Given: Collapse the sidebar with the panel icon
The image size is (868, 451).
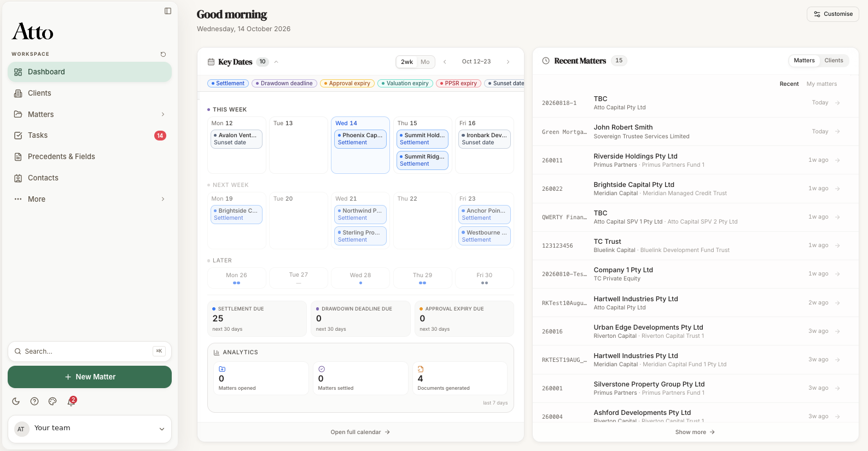Looking at the screenshot, I should click(168, 11).
